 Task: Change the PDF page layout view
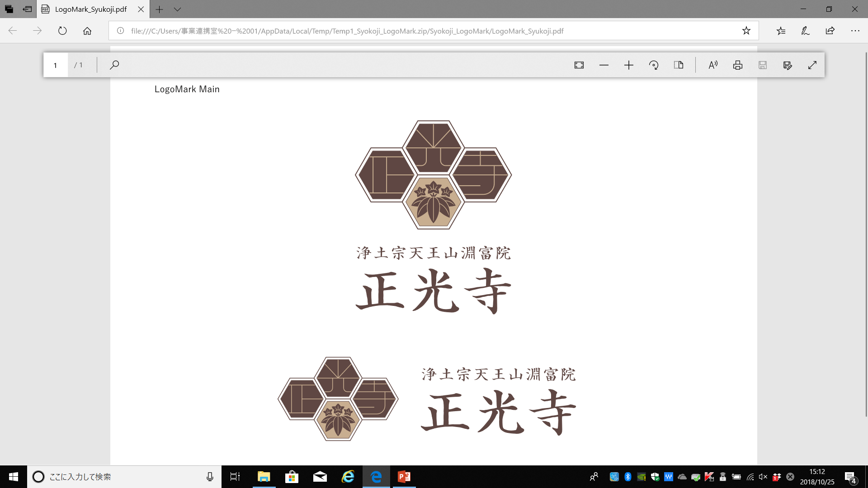click(x=679, y=65)
